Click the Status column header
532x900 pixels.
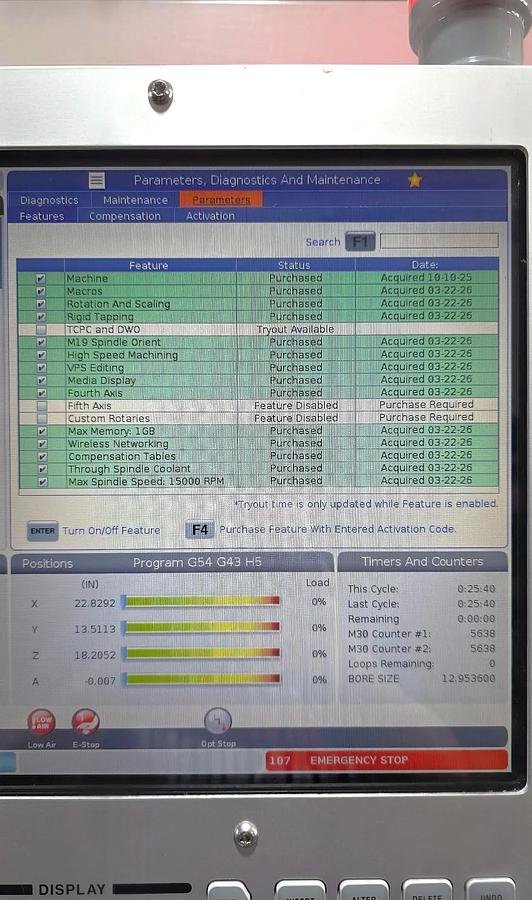pyautogui.click(x=294, y=265)
